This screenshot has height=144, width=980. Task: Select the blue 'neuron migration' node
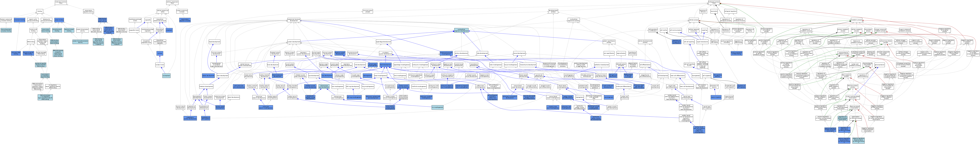[716, 97]
